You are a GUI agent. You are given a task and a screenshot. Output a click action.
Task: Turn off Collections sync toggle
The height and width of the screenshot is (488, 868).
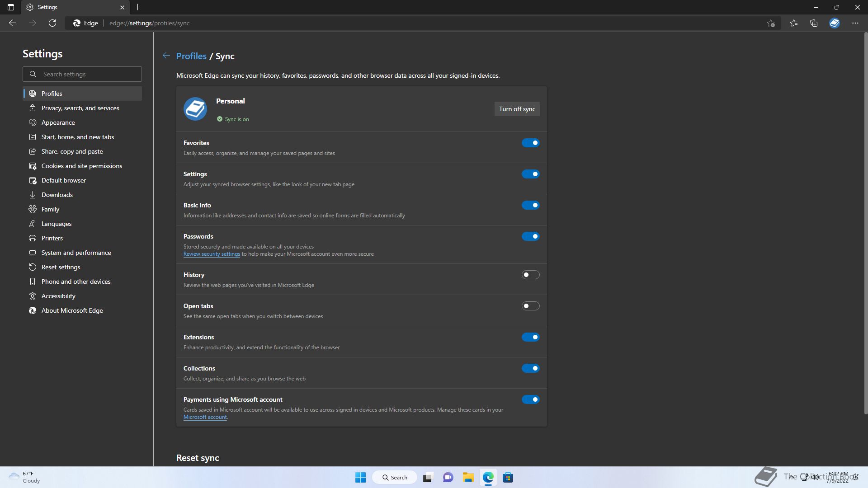531,368
